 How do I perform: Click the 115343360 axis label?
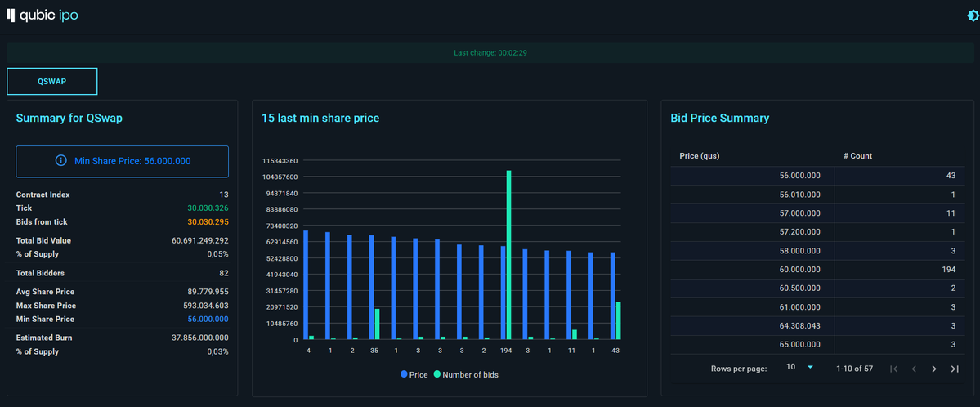click(x=280, y=161)
